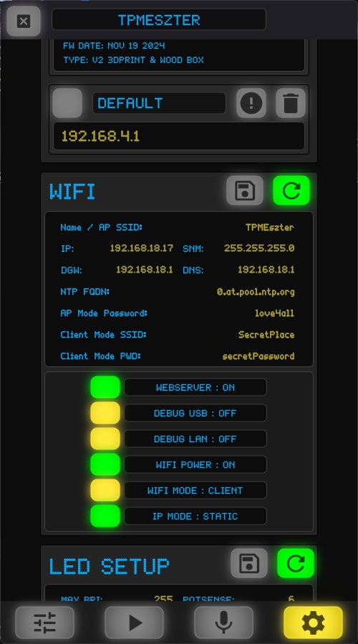This screenshot has width=358, height=644.
Task: Select the yellow gear settings tab
Action: tap(313, 623)
